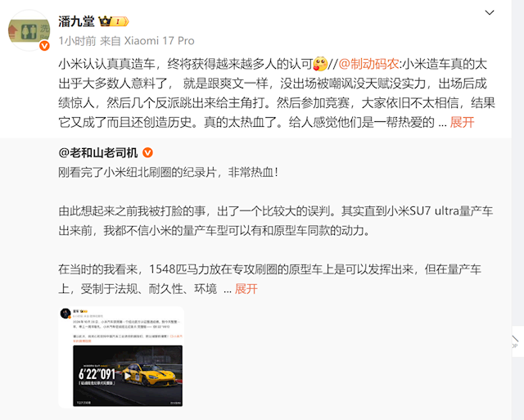Click orange verified badge on avatar
The image size is (524, 420).
point(44,46)
